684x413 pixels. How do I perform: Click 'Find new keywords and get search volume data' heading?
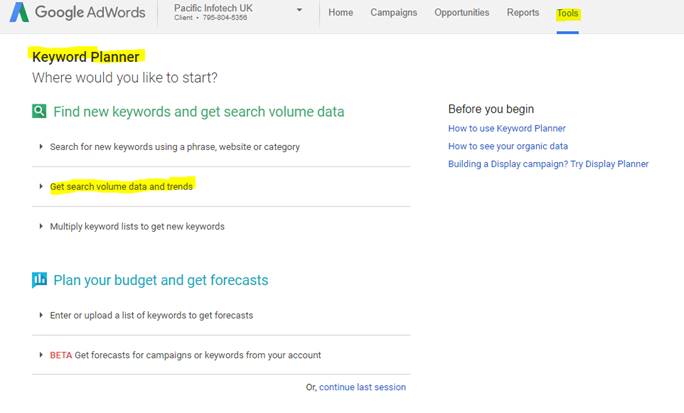(x=198, y=112)
